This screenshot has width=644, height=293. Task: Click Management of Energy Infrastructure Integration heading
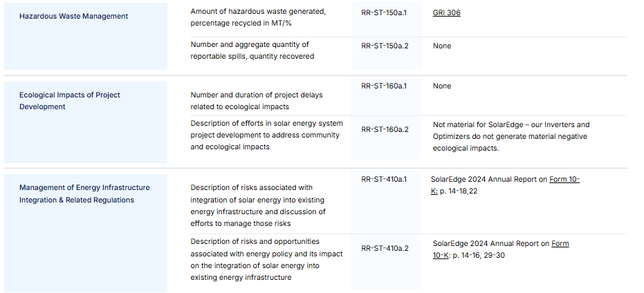(84, 193)
